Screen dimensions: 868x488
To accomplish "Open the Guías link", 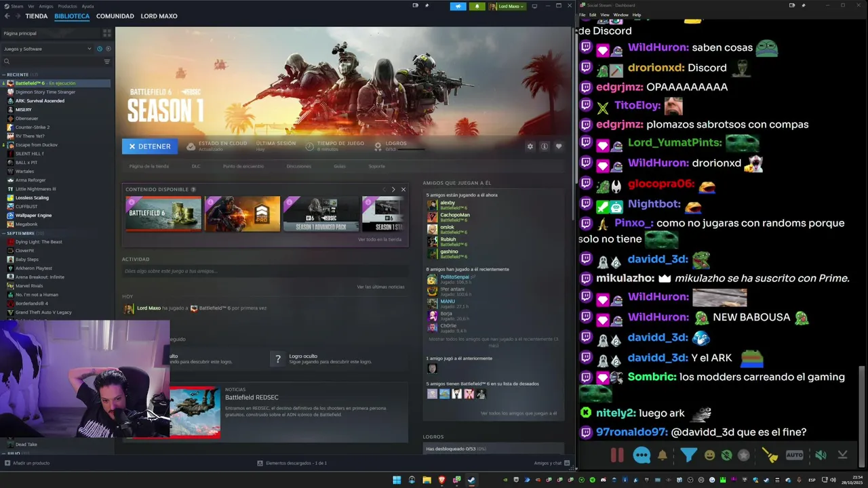I will pos(340,166).
